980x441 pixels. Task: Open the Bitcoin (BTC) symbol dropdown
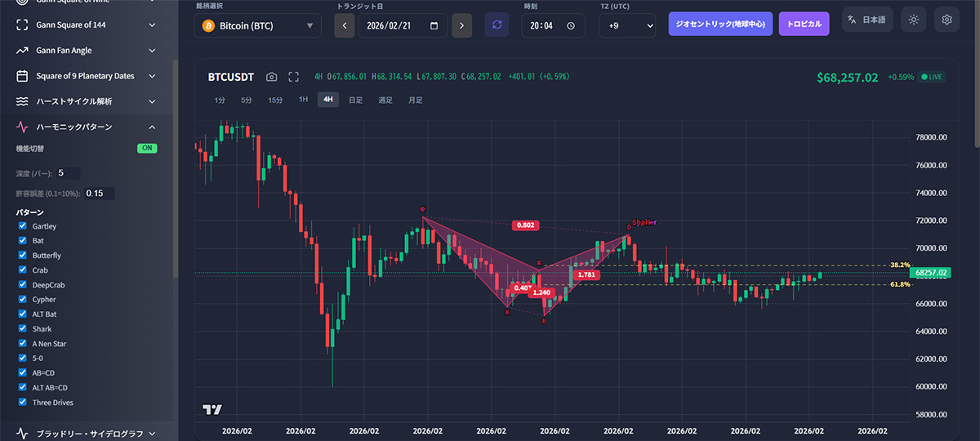point(258,25)
